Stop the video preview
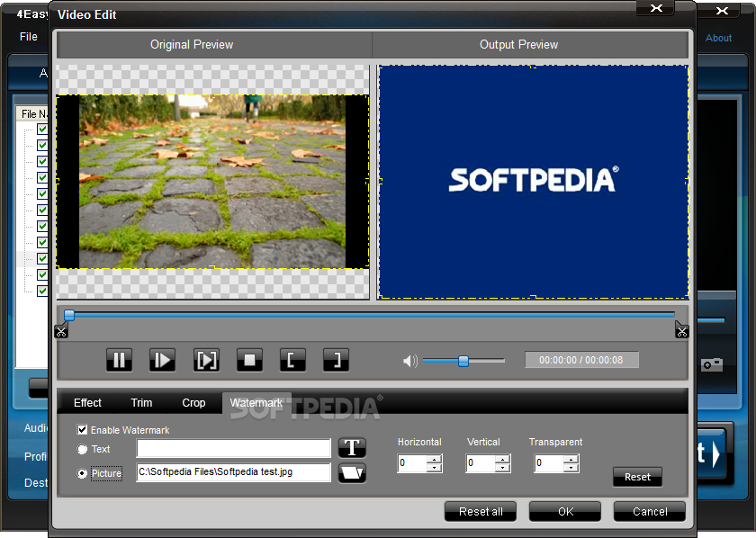 coord(249,360)
